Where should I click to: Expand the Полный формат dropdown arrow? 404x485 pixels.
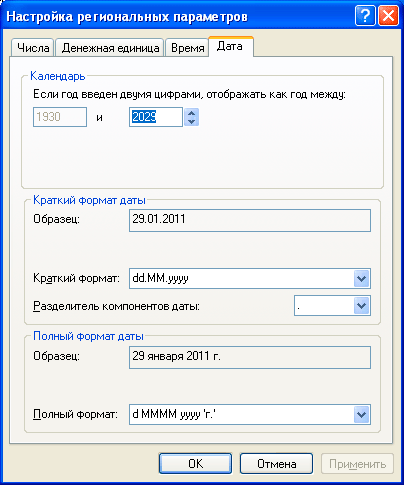click(x=361, y=415)
